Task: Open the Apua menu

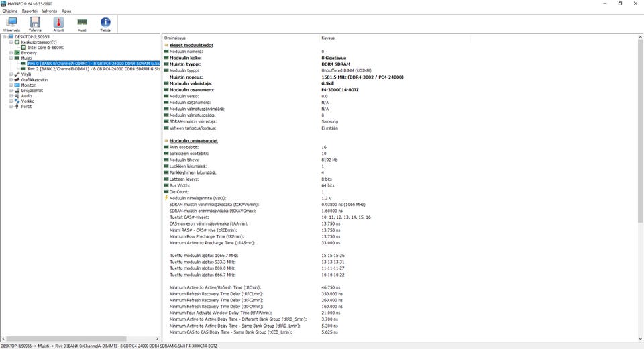Action: [66, 11]
